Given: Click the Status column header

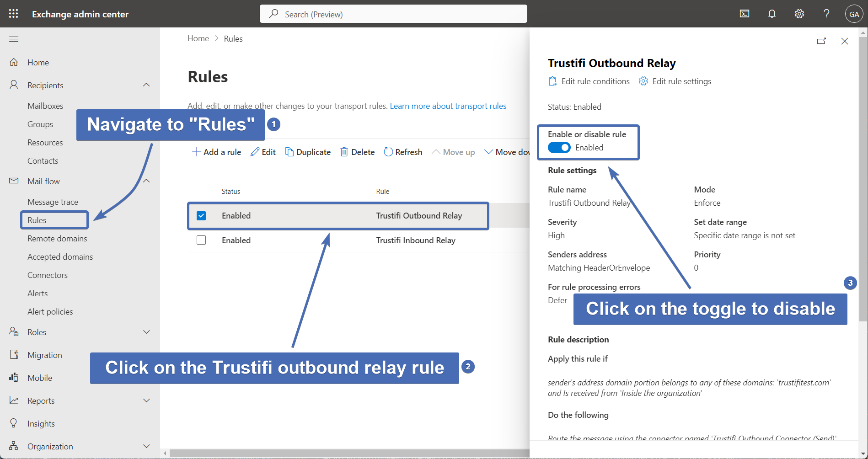Looking at the screenshot, I should click(231, 192).
